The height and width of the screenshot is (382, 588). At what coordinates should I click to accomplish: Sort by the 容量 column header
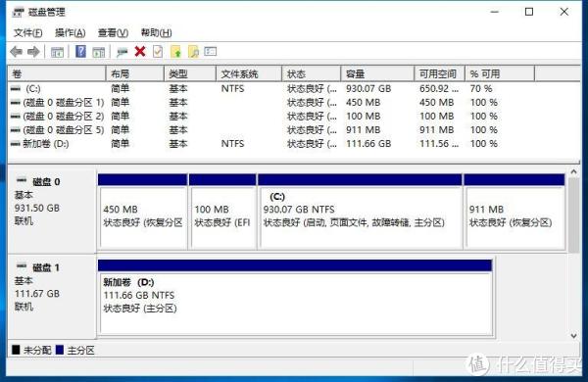[x=377, y=73]
